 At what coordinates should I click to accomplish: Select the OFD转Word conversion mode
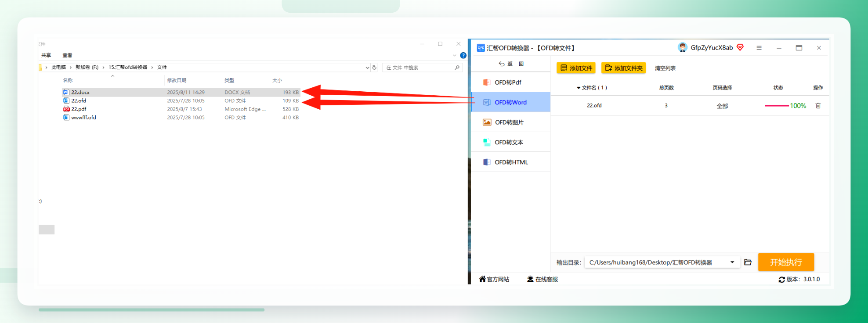pyautogui.click(x=510, y=102)
